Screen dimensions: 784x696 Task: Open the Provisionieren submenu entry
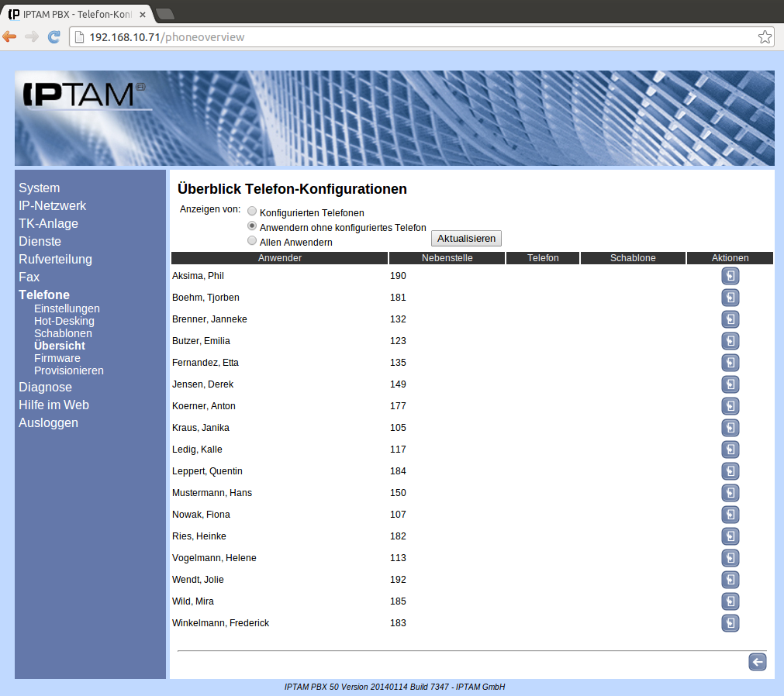69,370
